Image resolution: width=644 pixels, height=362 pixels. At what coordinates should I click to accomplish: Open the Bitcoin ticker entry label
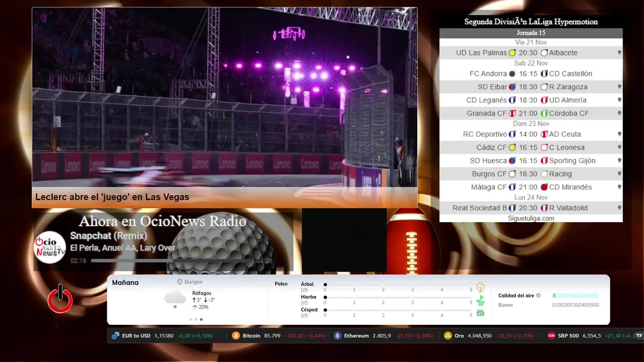251,336
